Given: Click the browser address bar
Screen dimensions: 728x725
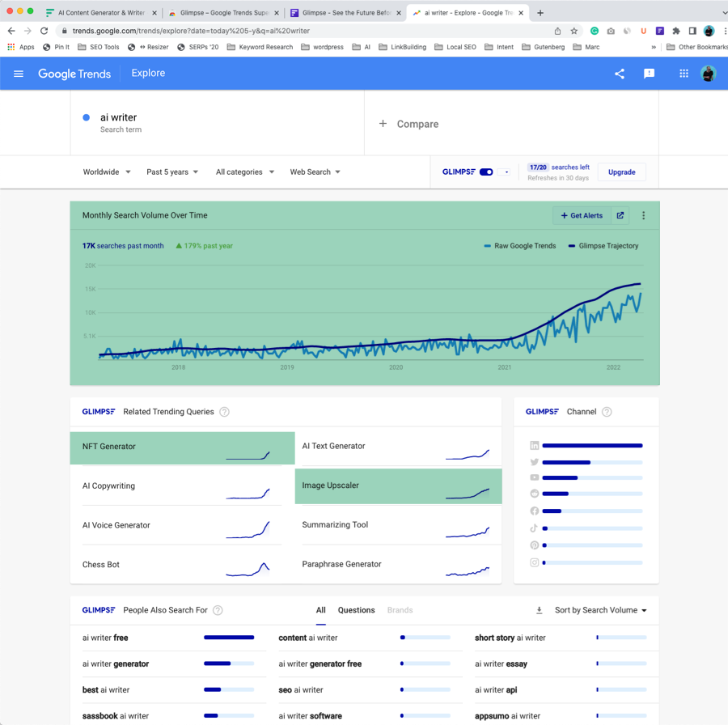Looking at the screenshot, I should coord(307,31).
